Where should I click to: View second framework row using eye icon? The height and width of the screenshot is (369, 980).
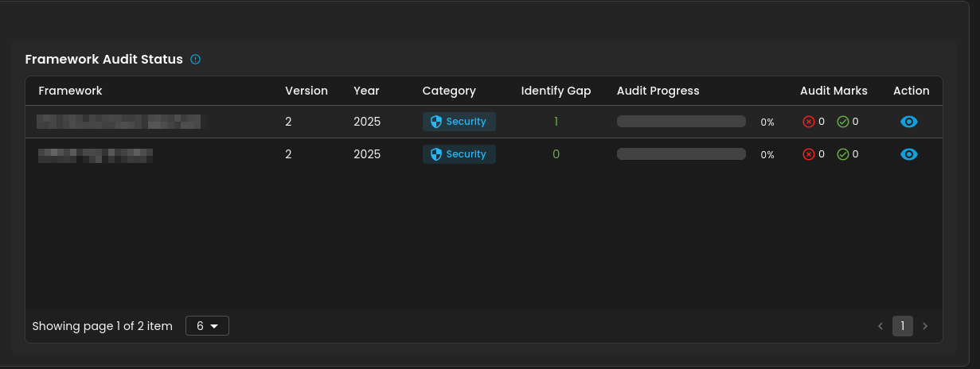pos(908,154)
